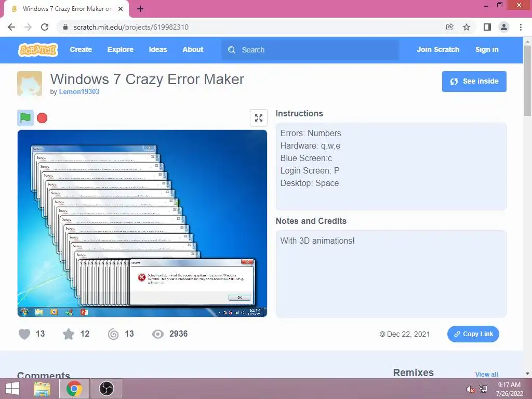This screenshot has width=532, height=399.
Task: Click the Copy Link button
Action: (x=473, y=334)
